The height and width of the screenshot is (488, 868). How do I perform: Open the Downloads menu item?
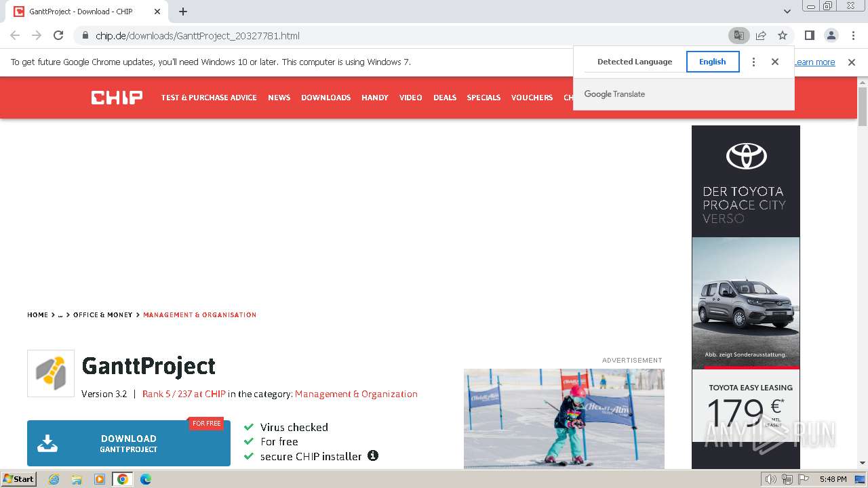click(325, 98)
